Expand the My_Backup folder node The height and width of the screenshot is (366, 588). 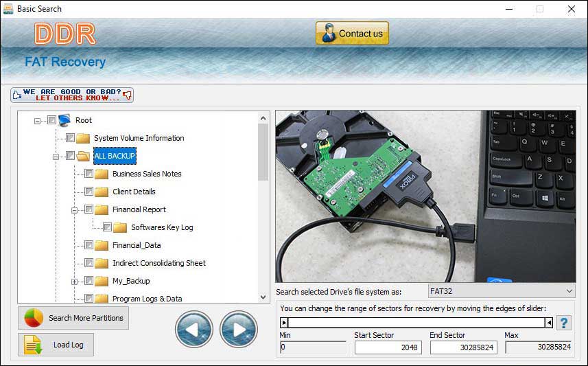coord(74,282)
